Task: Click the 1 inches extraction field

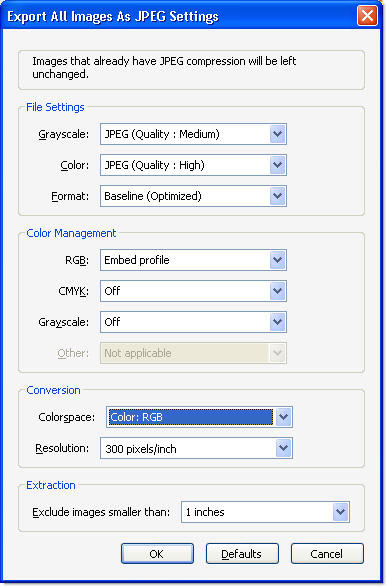Action: coord(265,512)
